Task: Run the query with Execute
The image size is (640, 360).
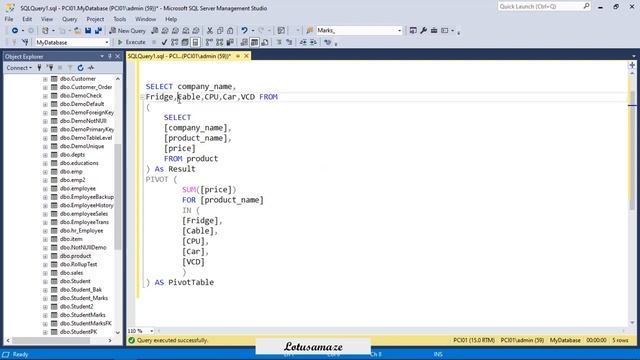Action: (x=131, y=42)
